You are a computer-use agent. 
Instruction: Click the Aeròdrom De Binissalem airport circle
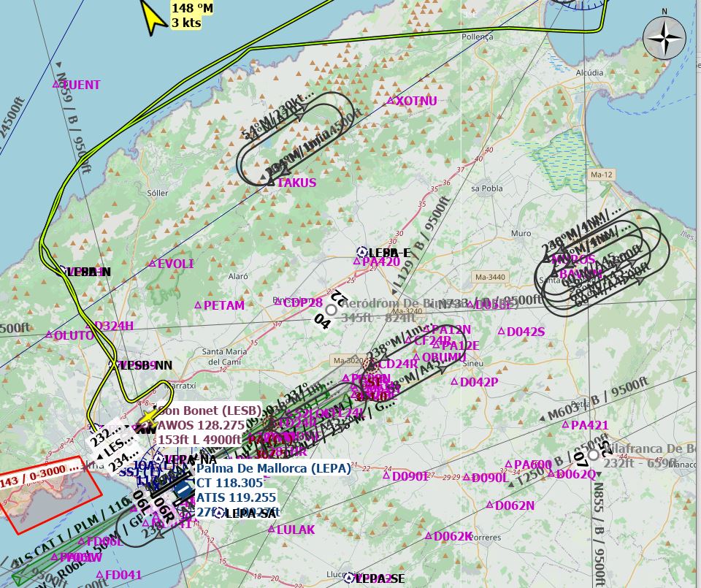tap(331, 310)
